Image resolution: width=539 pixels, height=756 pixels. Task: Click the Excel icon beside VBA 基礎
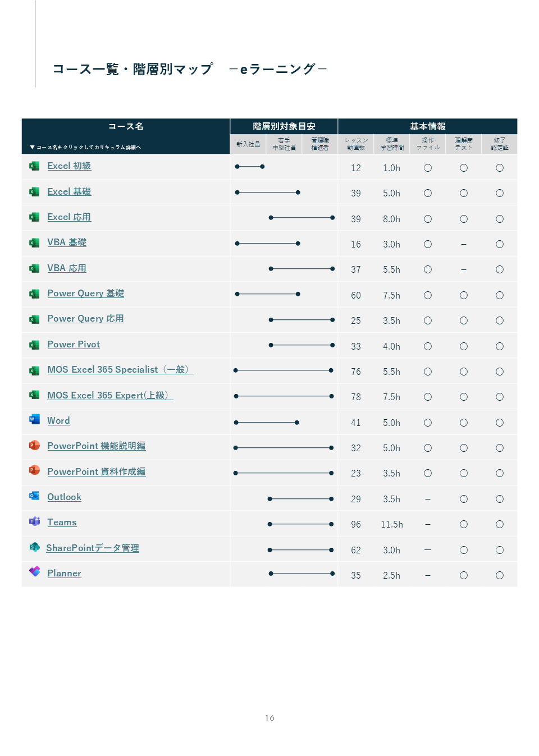point(34,242)
